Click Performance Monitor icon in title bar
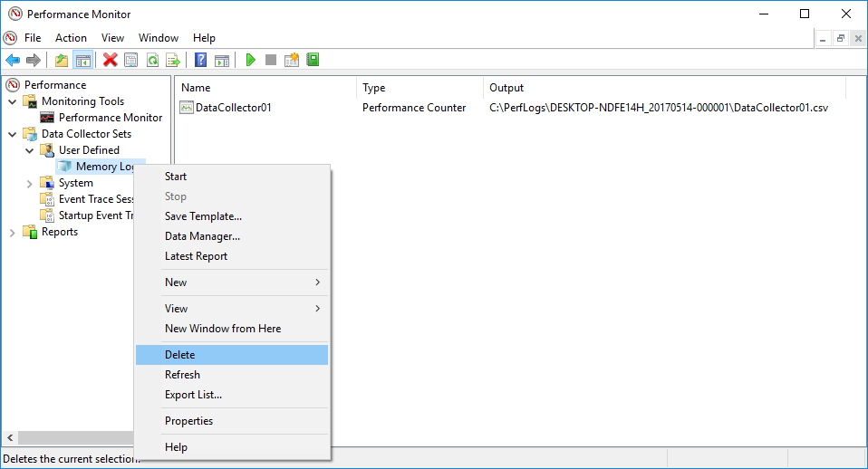Viewport: 868px width, 469px height. (x=14, y=14)
